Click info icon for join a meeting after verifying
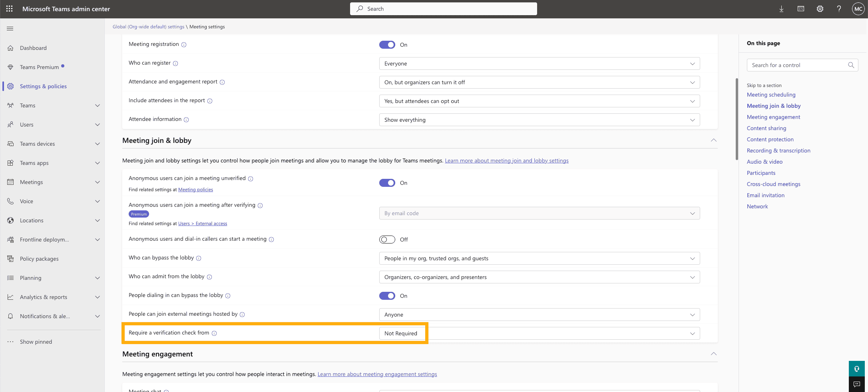This screenshot has width=868, height=392. click(x=260, y=206)
